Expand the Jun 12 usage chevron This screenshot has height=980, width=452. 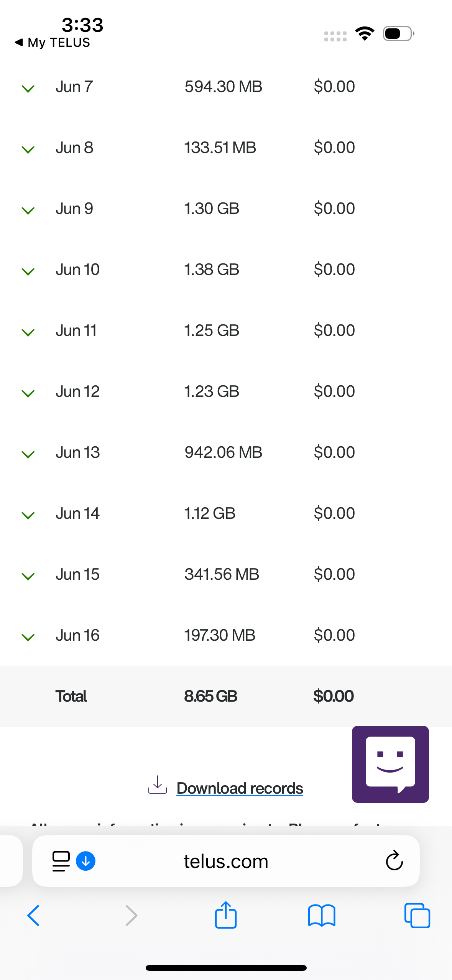[x=28, y=393]
